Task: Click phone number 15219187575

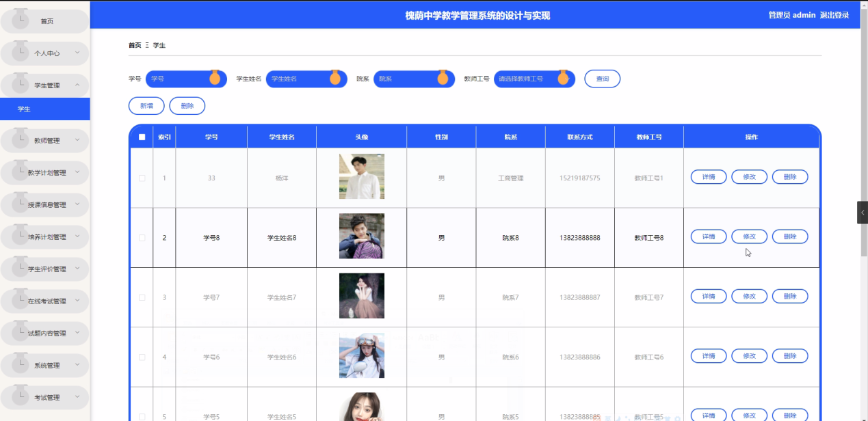Action: tap(579, 178)
